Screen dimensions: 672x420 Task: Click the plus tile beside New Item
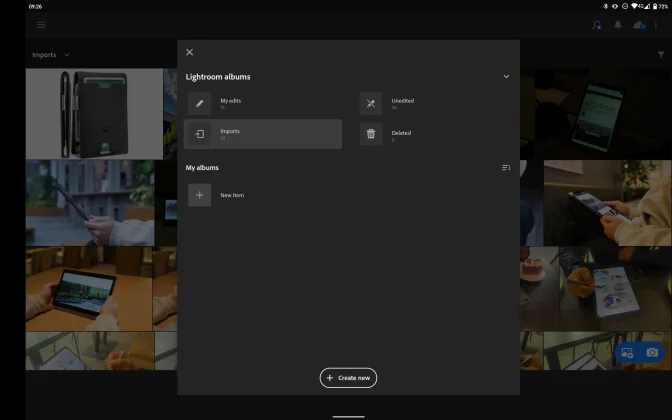point(199,195)
